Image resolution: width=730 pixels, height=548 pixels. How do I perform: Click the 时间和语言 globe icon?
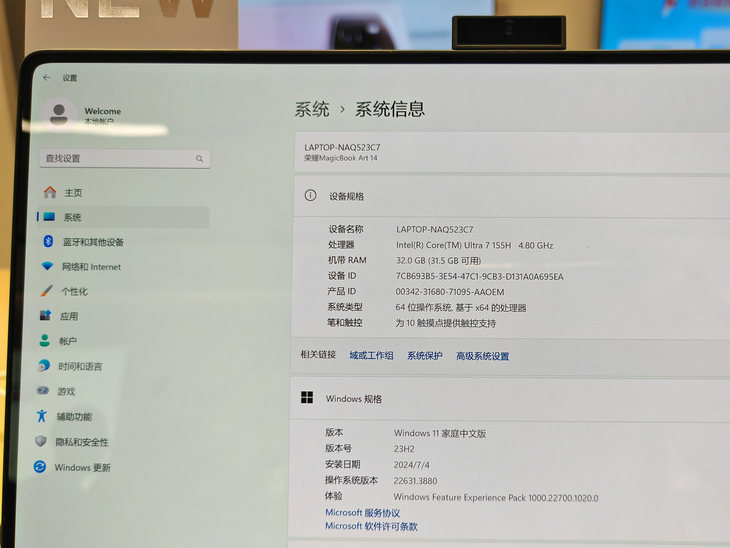(x=44, y=365)
